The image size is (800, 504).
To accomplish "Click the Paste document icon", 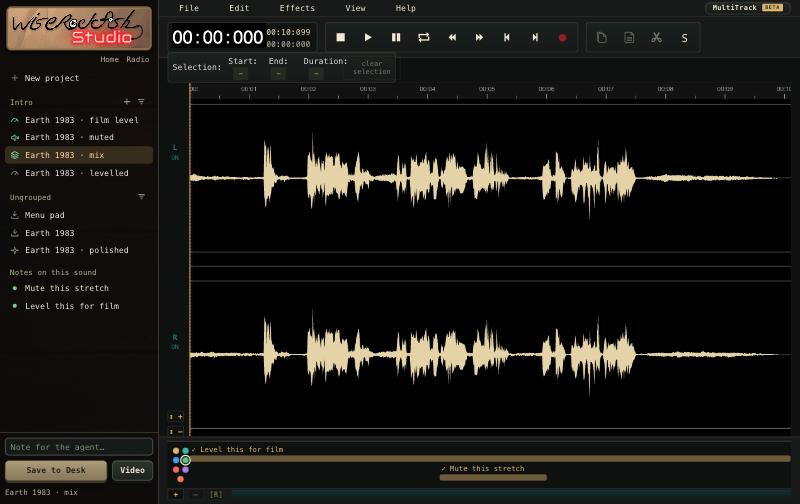I will click(629, 37).
